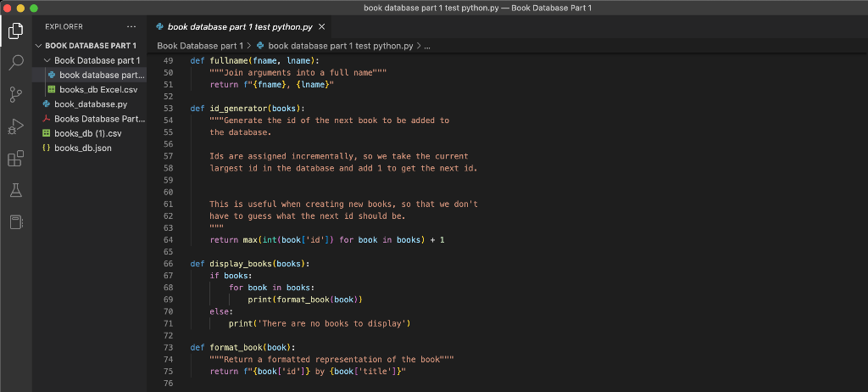The width and height of the screenshot is (868, 392).
Task: Open the Source Control view icon
Action: pos(15,95)
